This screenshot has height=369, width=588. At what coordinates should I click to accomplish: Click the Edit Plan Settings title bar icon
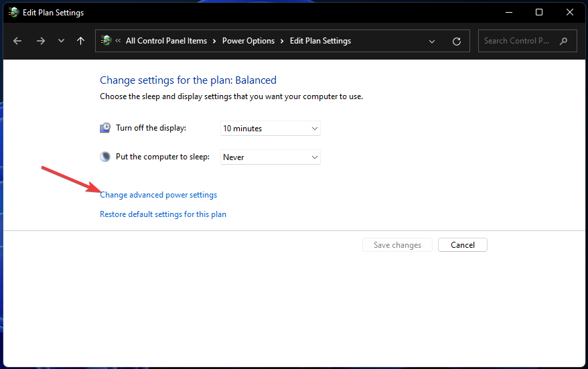(13, 12)
